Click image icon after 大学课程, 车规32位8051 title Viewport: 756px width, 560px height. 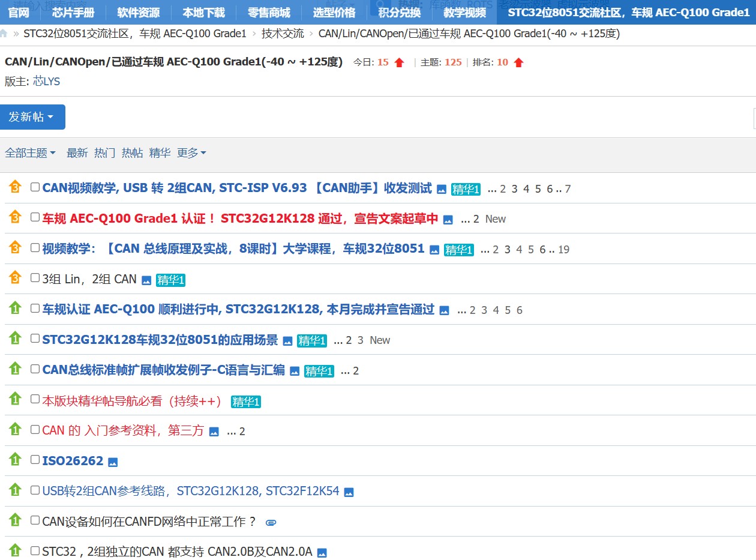[x=434, y=250]
